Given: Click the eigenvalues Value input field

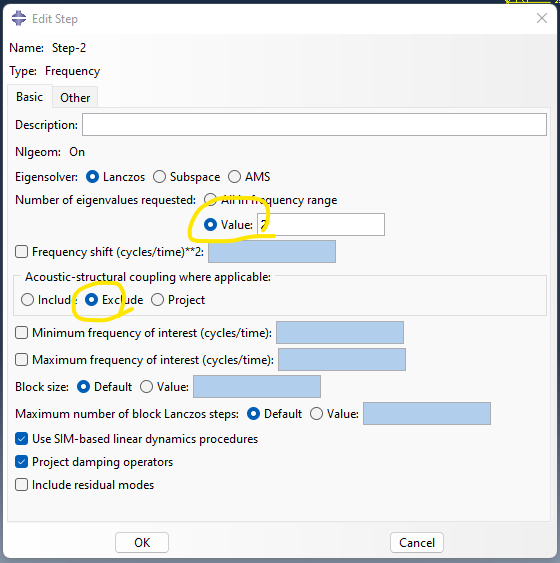Looking at the screenshot, I should click(321, 224).
